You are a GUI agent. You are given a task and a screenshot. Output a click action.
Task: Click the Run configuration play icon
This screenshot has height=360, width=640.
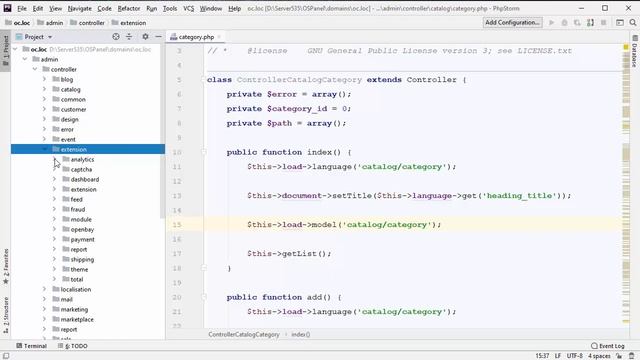pyautogui.click(x=551, y=23)
